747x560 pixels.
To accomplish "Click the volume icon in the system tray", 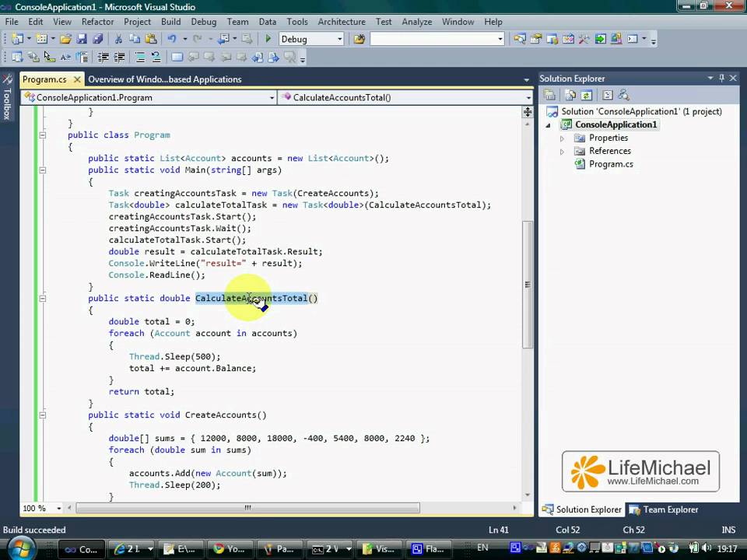I will (707, 548).
